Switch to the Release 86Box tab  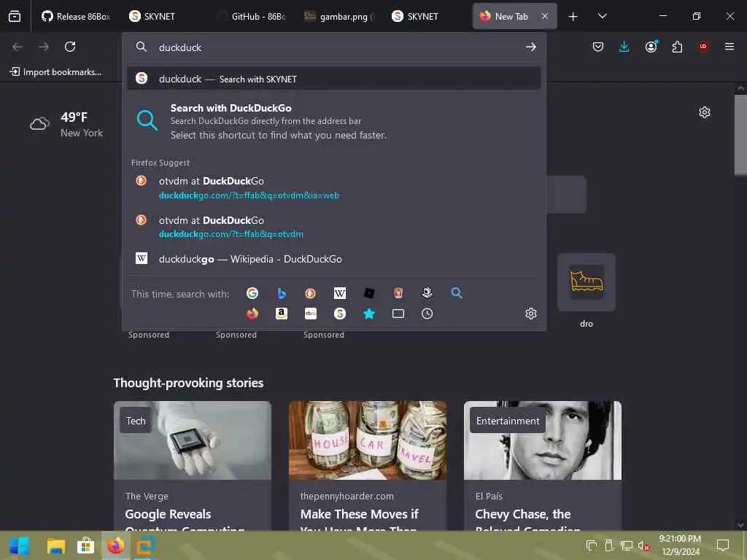[x=75, y=16]
